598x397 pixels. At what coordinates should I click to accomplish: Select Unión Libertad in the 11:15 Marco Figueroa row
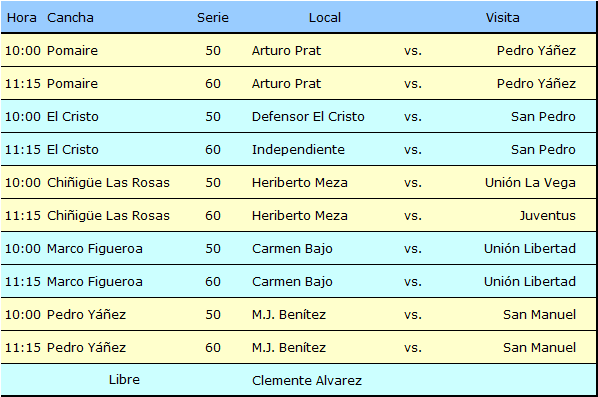click(x=530, y=281)
